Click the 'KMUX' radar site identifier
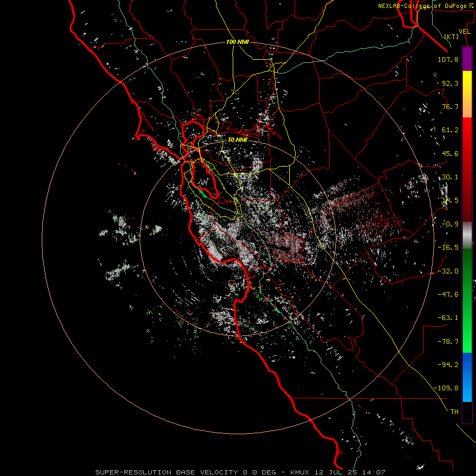Viewport: 476px width, 476px height. 300,472
